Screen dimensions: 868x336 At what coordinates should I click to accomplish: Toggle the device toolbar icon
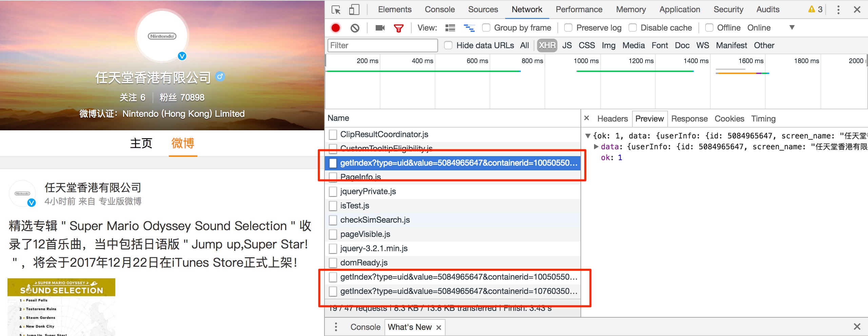coord(354,10)
